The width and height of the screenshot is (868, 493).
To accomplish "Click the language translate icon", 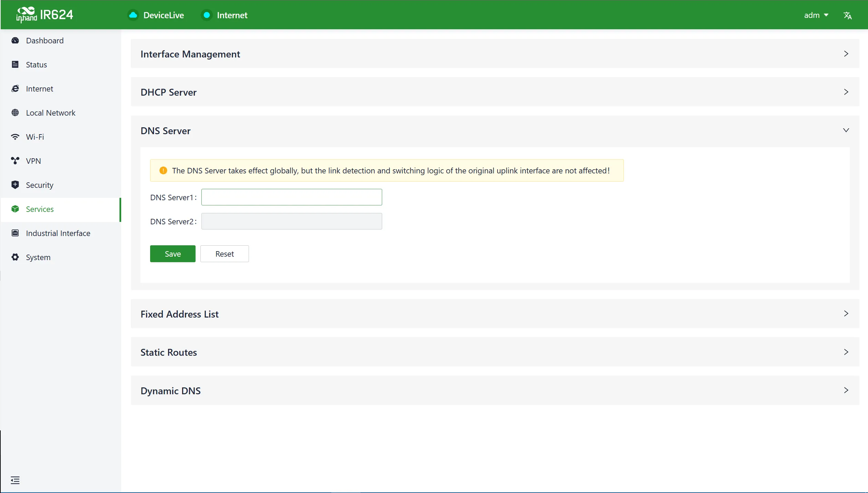I will 848,15.
